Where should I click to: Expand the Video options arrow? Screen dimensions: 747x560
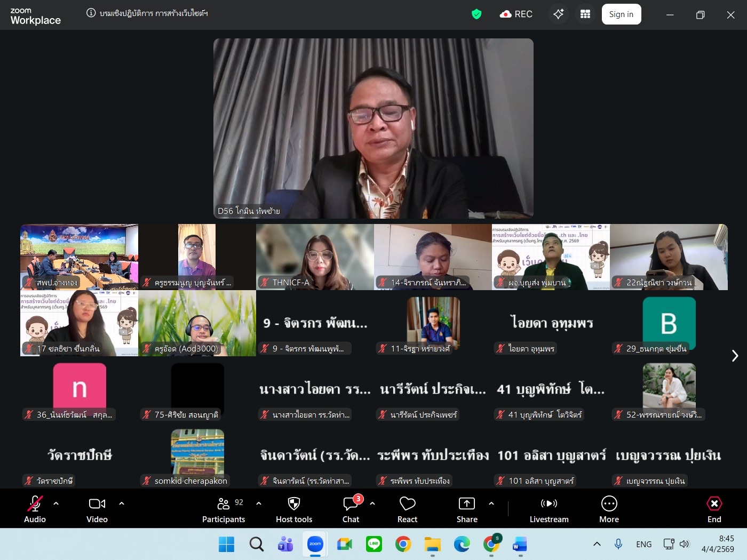coord(122,503)
